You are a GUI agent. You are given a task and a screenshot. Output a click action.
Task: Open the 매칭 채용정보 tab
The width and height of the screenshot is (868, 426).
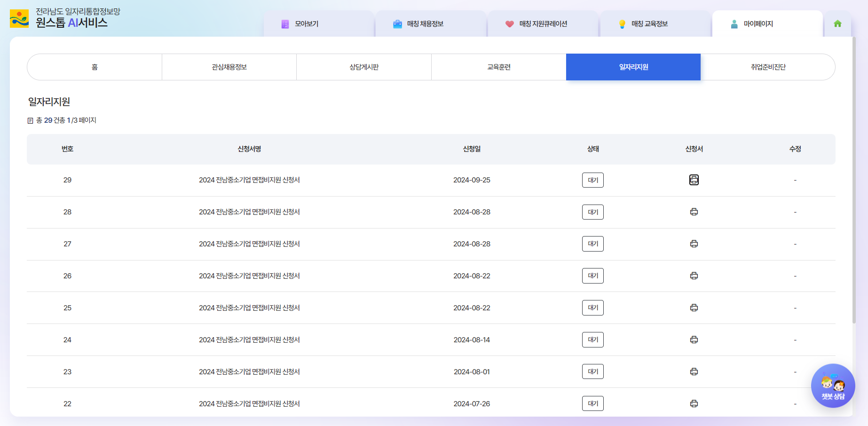(x=431, y=24)
